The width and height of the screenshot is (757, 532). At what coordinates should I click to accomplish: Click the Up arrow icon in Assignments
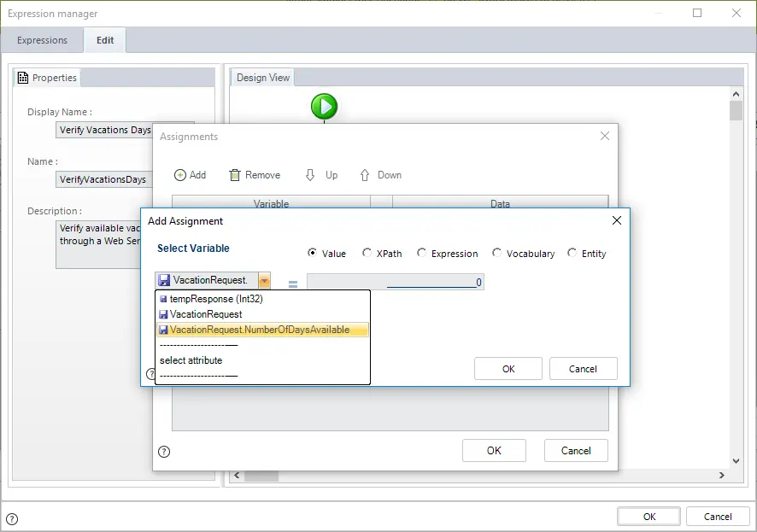pyautogui.click(x=310, y=175)
